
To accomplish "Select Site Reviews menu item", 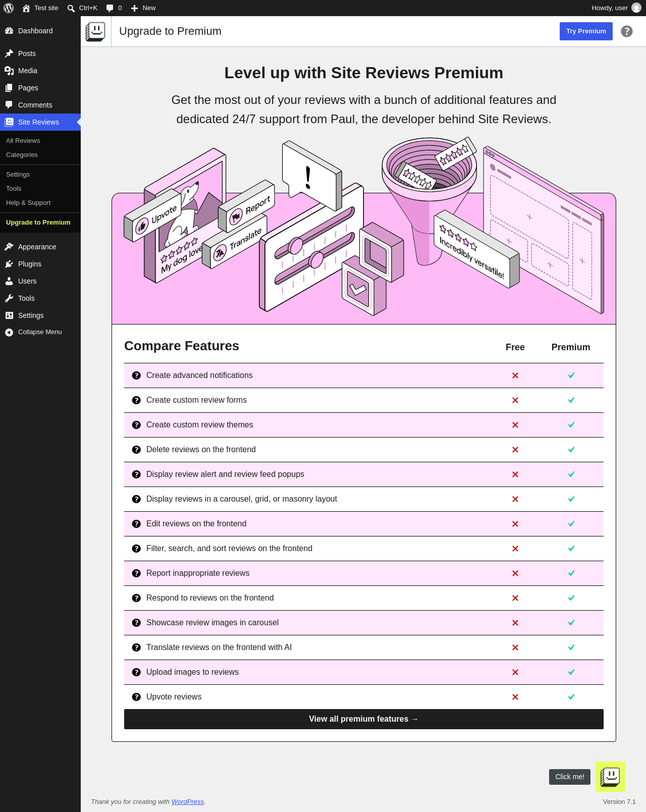I will click(x=40, y=122).
